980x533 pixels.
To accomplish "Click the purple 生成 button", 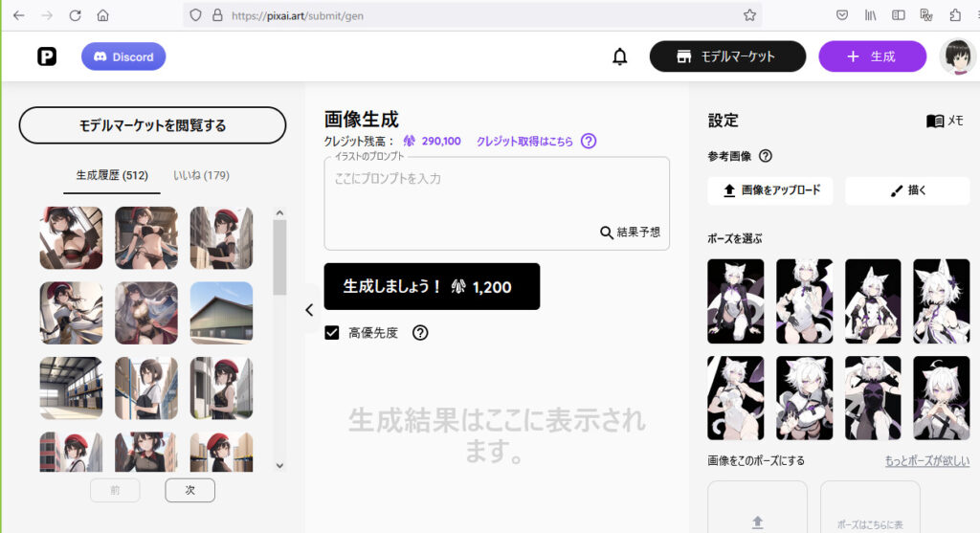I will click(873, 56).
